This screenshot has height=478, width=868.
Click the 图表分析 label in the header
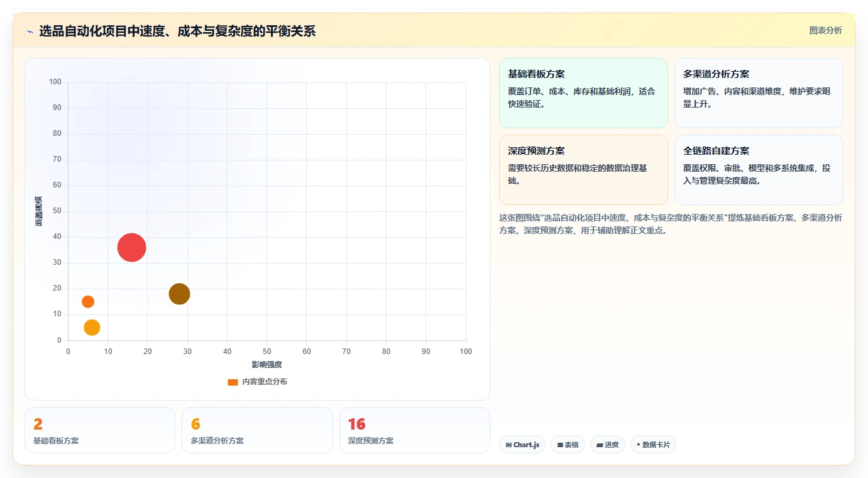(x=825, y=30)
